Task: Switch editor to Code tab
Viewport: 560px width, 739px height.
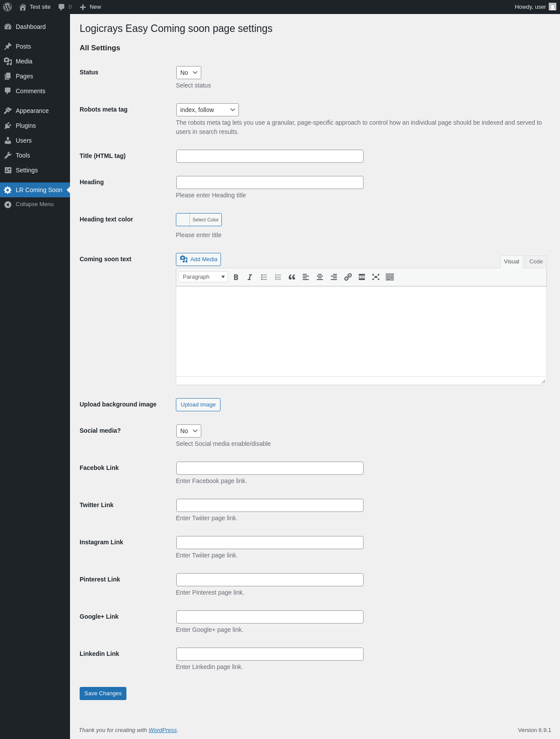Action: pyautogui.click(x=536, y=262)
